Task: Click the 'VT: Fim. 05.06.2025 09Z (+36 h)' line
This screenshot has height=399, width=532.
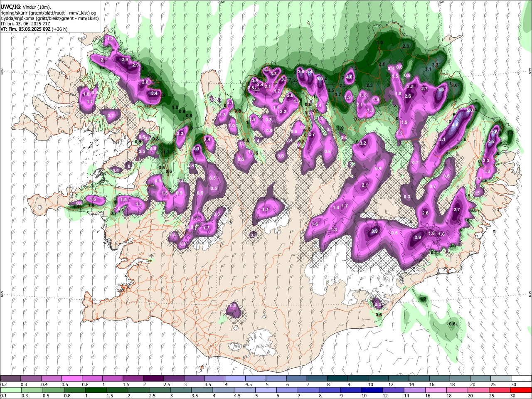Action: pyautogui.click(x=34, y=29)
